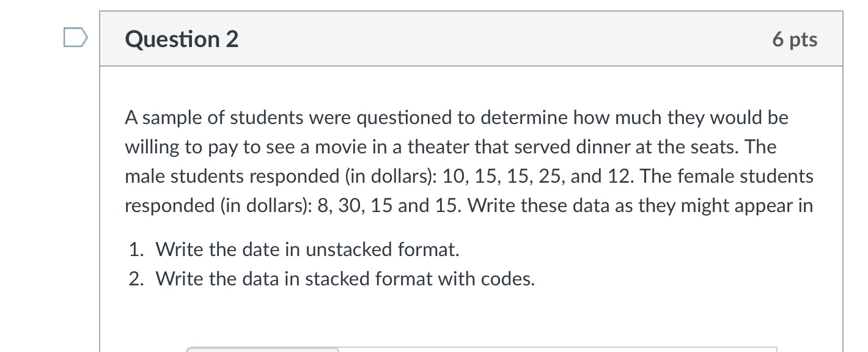Click the question card border frame
The width and height of the screenshot is (868, 352).
[x=101, y=183]
